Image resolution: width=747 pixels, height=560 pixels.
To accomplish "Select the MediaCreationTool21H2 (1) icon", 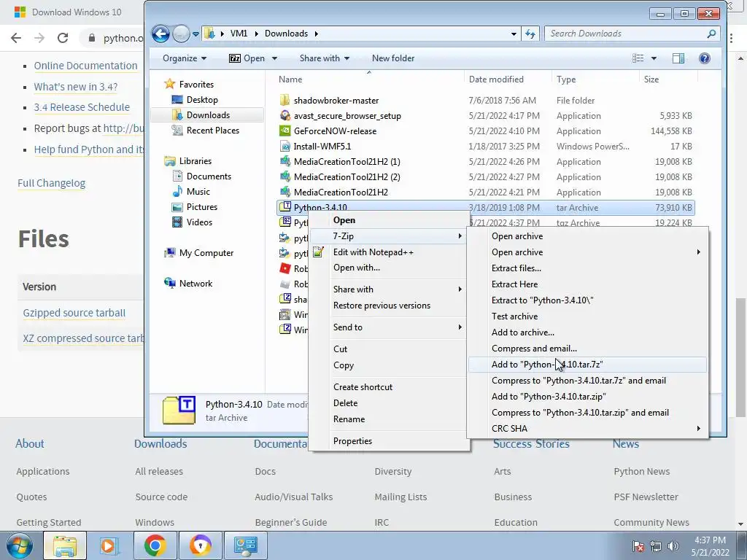I will [x=285, y=161].
